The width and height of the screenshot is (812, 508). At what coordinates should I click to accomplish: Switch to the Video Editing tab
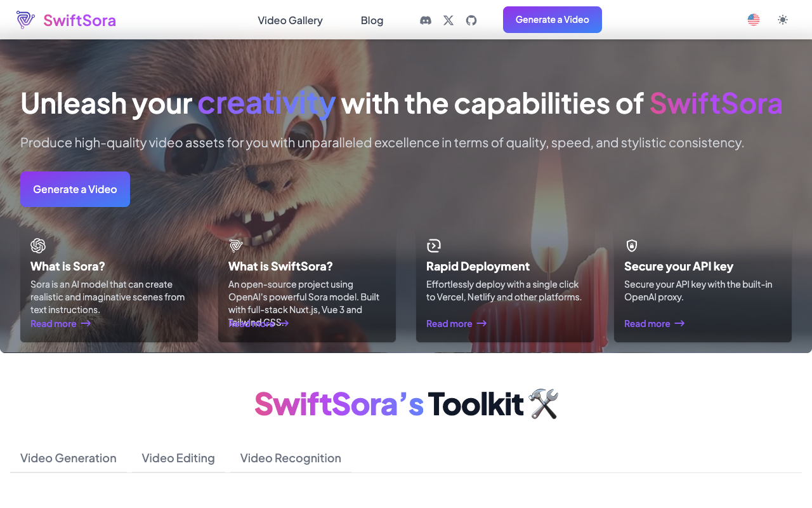coord(178,458)
